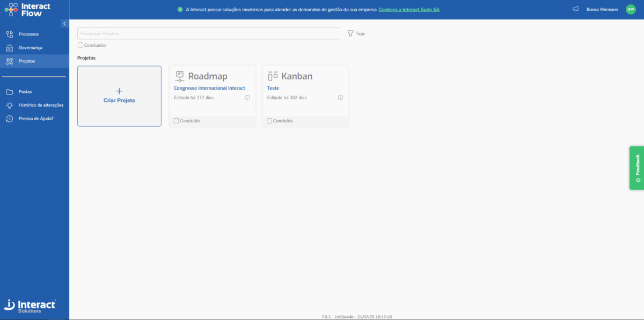
Task: Click the plus icon in Criar Projeto
Action: (119, 91)
